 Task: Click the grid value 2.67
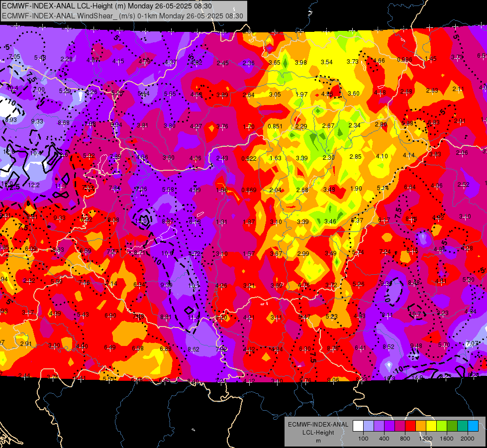328,125
